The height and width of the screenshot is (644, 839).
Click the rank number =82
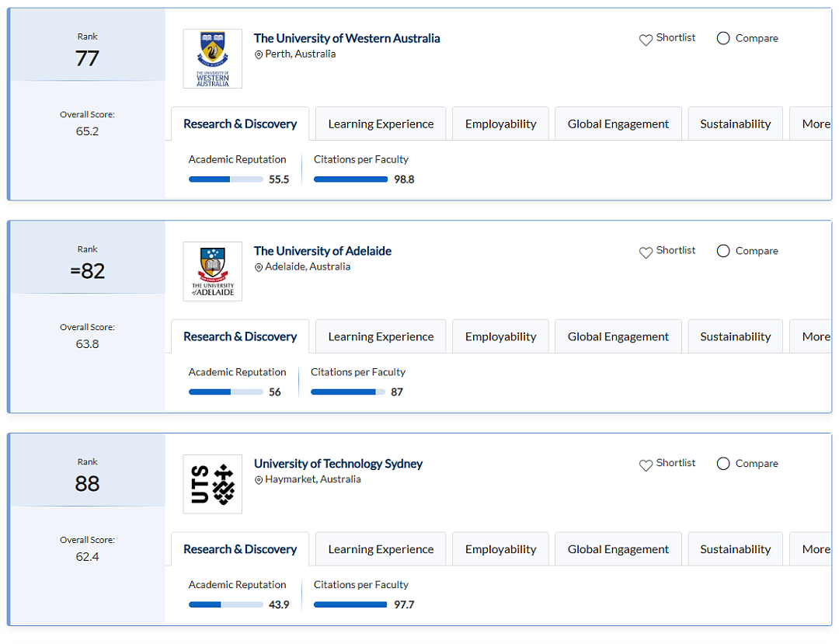(87, 270)
